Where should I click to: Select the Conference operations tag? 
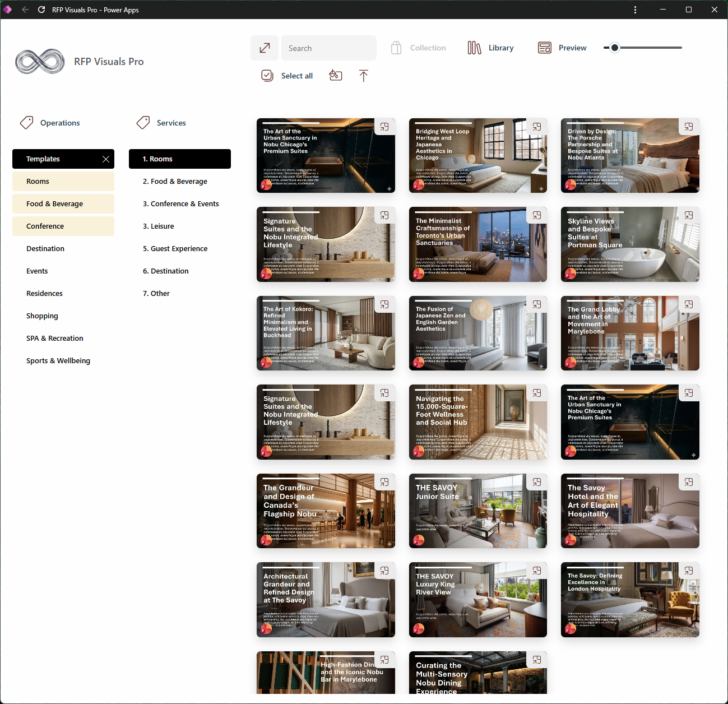click(63, 226)
